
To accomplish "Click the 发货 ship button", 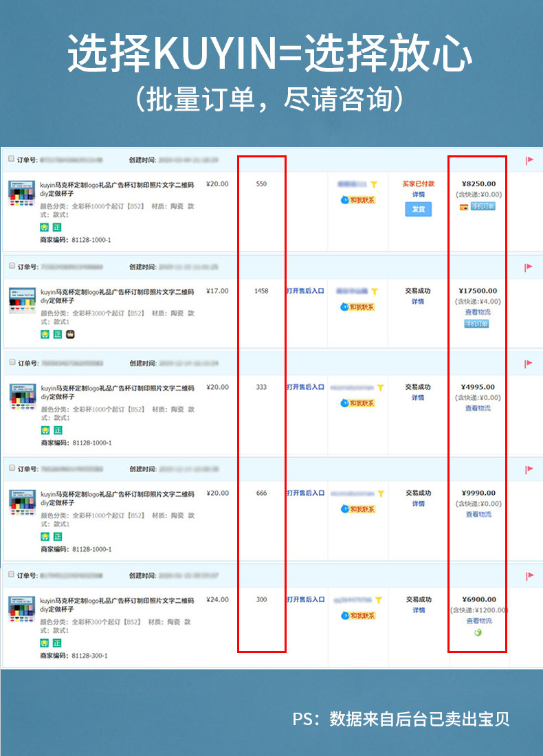I will 418,209.
